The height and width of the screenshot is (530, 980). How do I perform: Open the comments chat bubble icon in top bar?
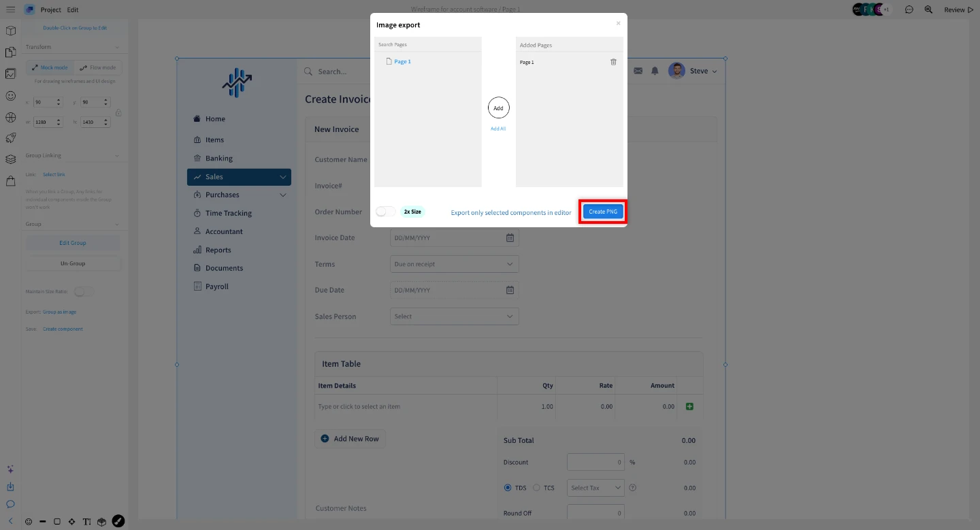point(909,10)
